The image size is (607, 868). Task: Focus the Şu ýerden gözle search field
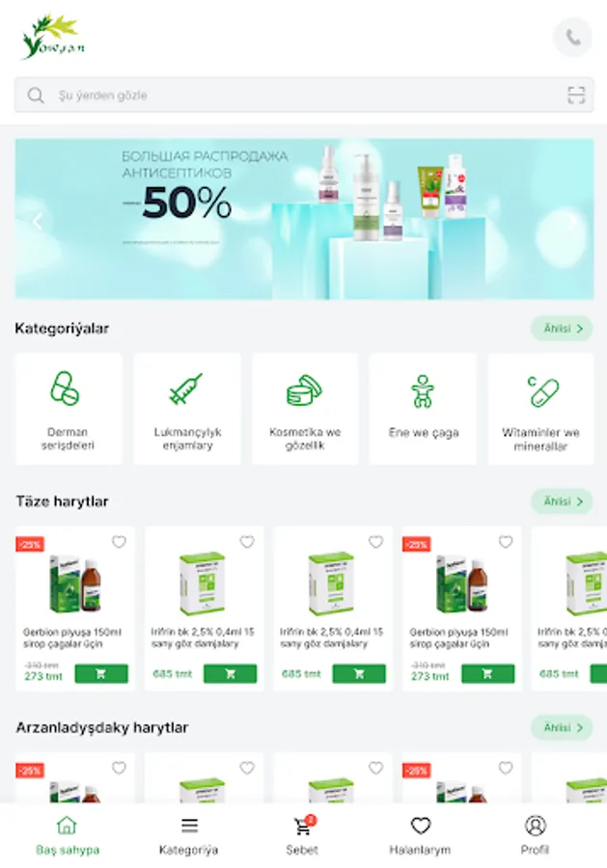pyautogui.click(x=304, y=95)
